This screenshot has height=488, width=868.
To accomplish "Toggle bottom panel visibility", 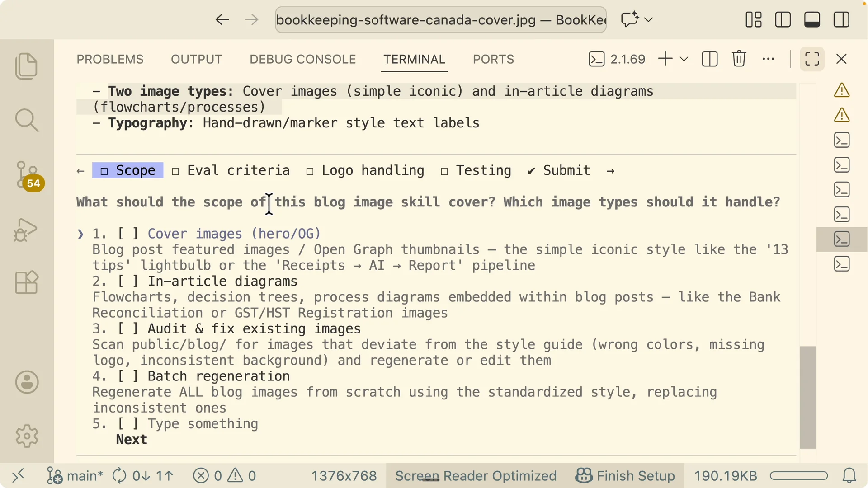I will coord(812,19).
